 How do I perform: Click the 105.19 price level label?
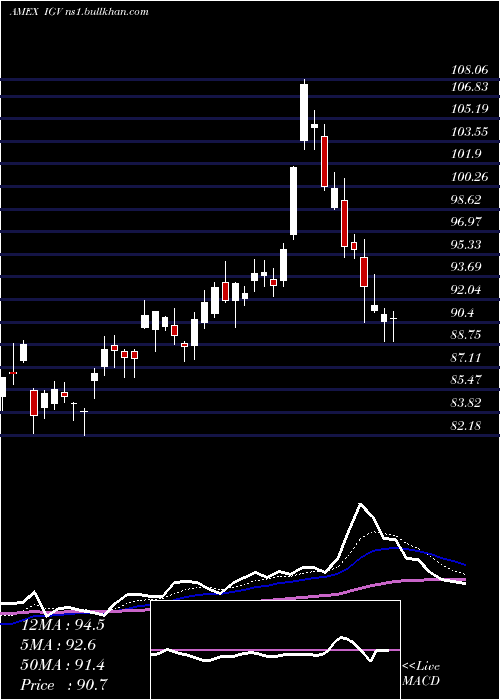470,109
